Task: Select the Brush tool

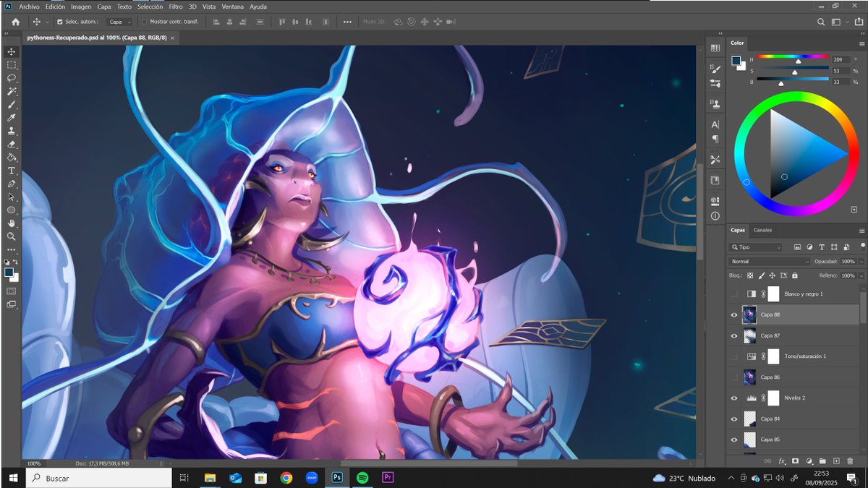Action: coord(12,105)
